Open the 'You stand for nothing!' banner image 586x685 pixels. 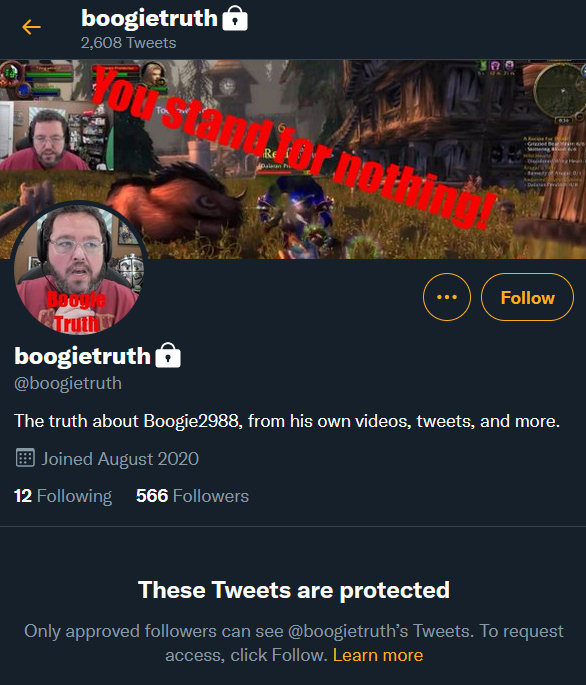click(x=293, y=159)
